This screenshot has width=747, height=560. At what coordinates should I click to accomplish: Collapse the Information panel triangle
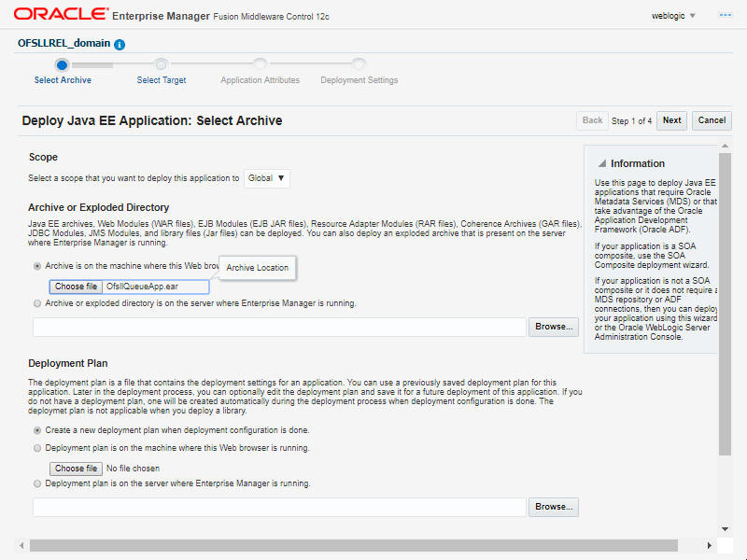click(602, 163)
